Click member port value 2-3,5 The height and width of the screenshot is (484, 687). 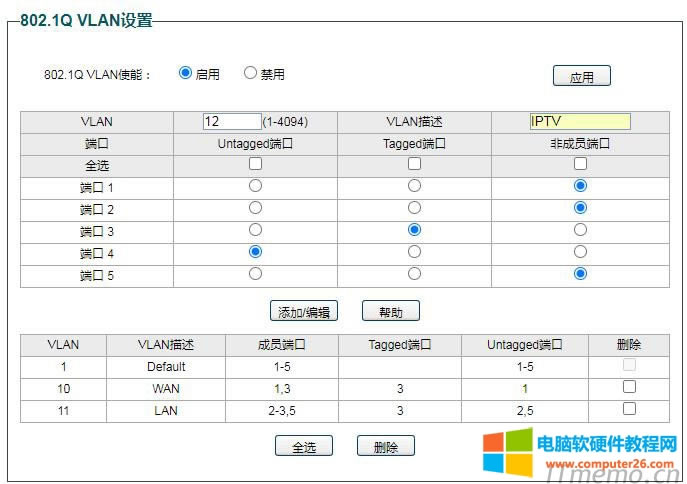coord(282,410)
